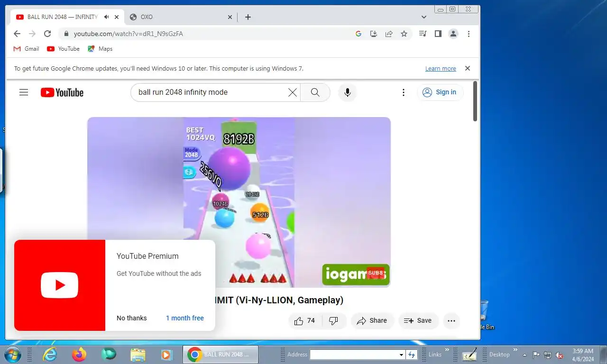This screenshot has height=364, width=607.
Task: Open the tablet input panel taskbar icon
Action: point(469,355)
